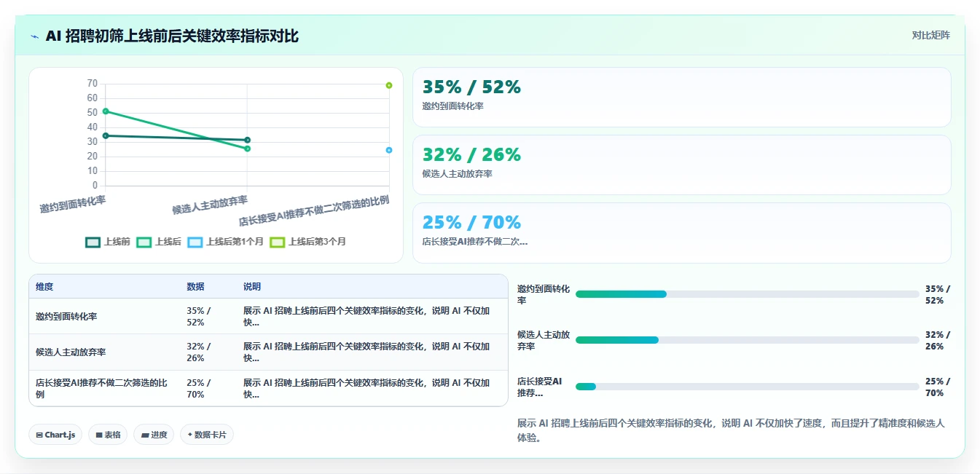Toggle the 上线后第1个月 legend item
The width and height of the screenshot is (980, 474).
(x=225, y=242)
